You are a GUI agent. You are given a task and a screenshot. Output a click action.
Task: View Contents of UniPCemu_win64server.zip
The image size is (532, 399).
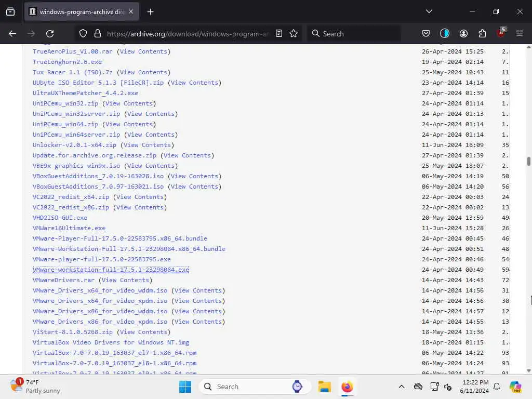tap(151, 135)
